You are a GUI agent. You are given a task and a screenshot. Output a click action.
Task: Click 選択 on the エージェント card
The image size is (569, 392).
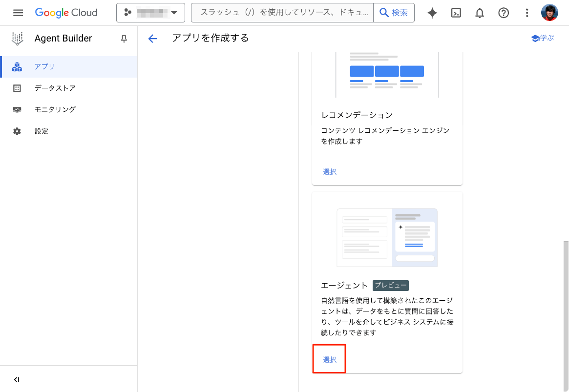(330, 359)
